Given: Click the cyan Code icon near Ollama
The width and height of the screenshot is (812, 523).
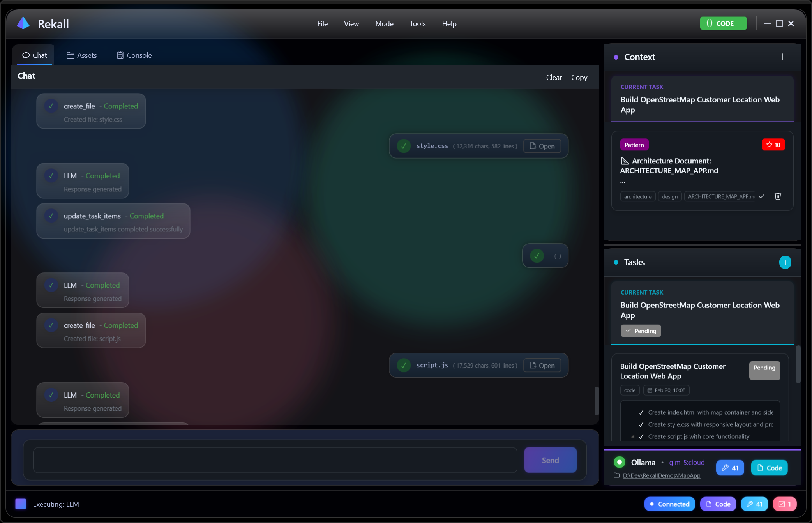Looking at the screenshot, I should pyautogui.click(x=769, y=468).
